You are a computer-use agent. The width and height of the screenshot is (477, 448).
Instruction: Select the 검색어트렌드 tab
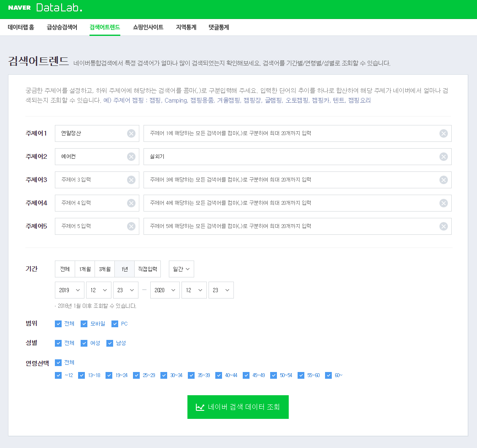pos(105,27)
